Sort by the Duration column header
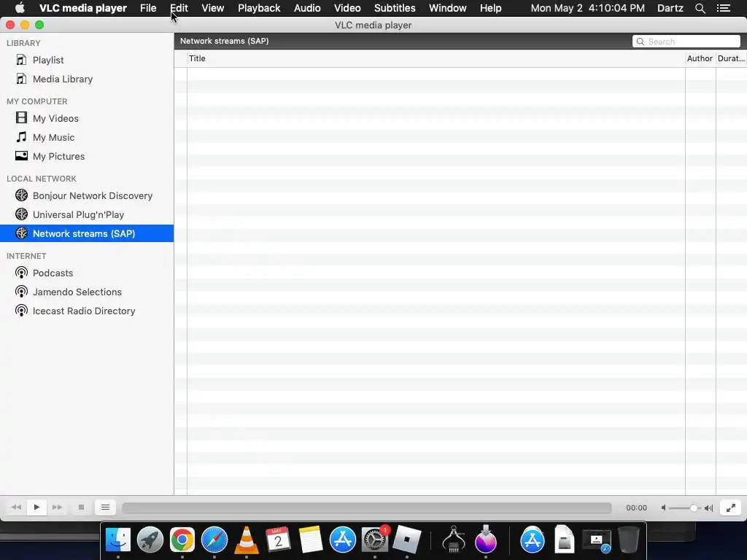The width and height of the screenshot is (747, 560). click(731, 58)
